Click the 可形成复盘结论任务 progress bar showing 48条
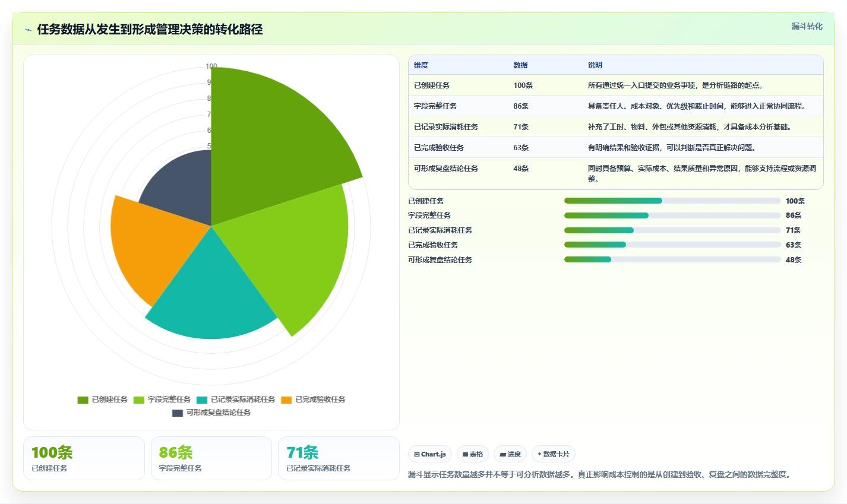847x504 pixels. (672, 259)
